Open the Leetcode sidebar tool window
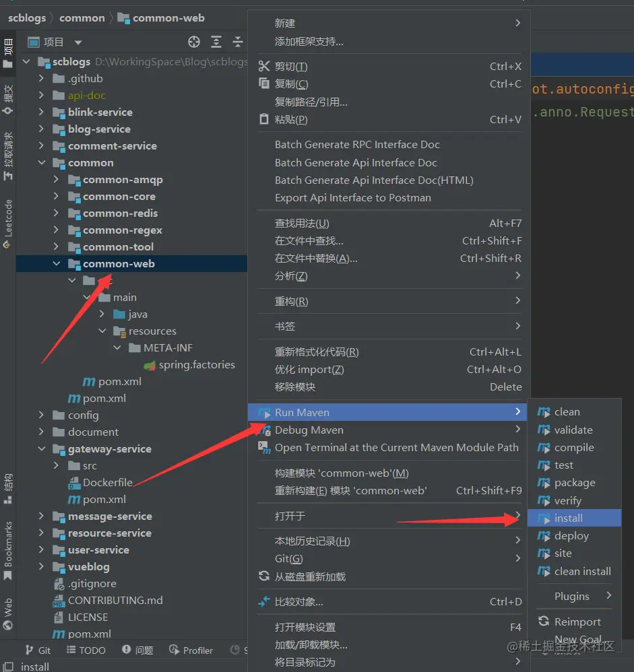The width and height of the screenshot is (634, 672). coord(7,224)
